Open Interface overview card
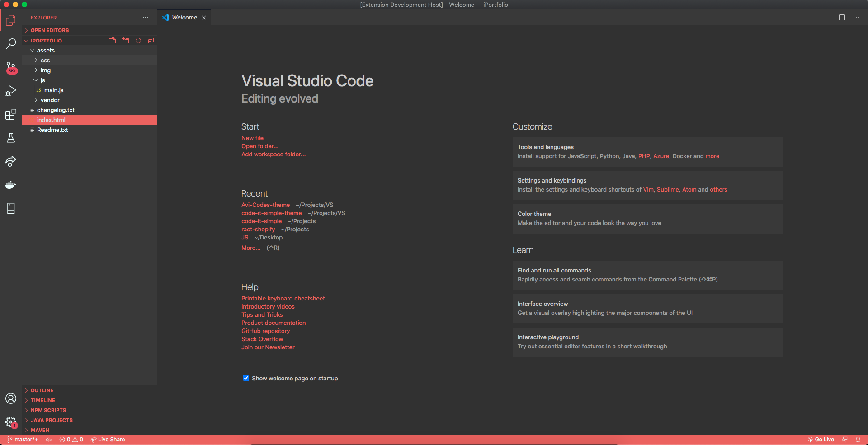This screenshot has height=445, width=868. (x=648, y=309)
